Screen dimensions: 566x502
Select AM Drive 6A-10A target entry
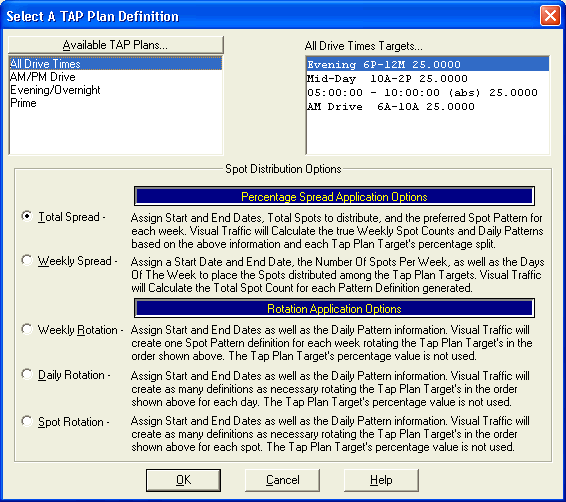428,106
